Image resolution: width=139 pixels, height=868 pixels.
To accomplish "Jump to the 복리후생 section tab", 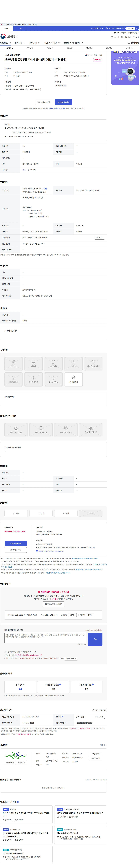I will point(69,48).
